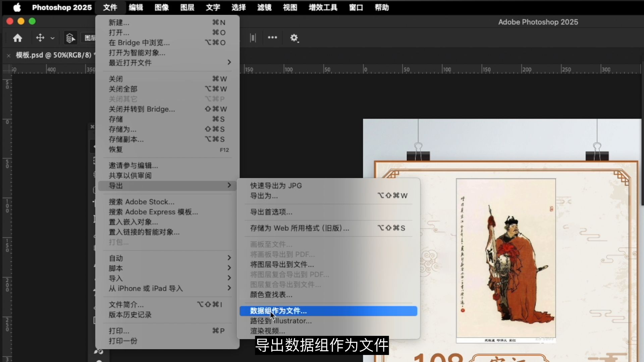Choose 关闭 from the File menu
The image size is (644, 362).
click(x=167, y=79)
